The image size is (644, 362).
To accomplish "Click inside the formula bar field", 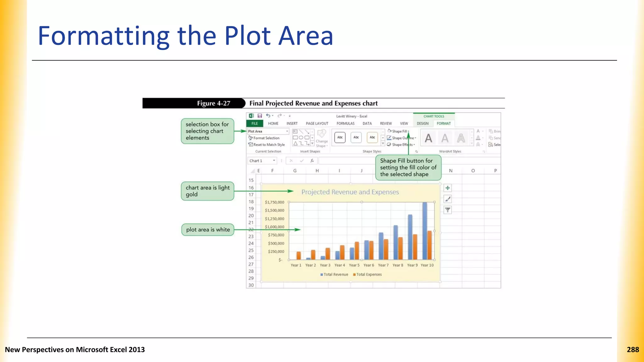I will pyautogui.click(x=347, y=161).
